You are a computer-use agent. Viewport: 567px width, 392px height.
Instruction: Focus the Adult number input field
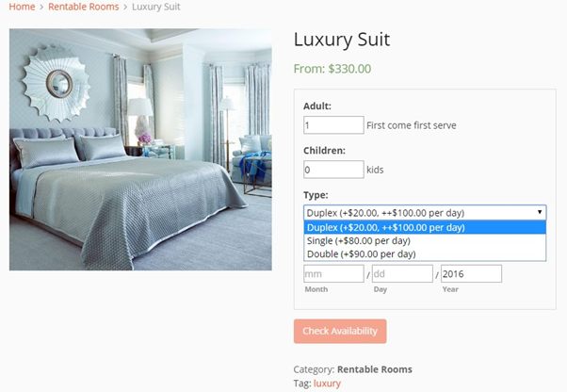click(x=333, y=125)
